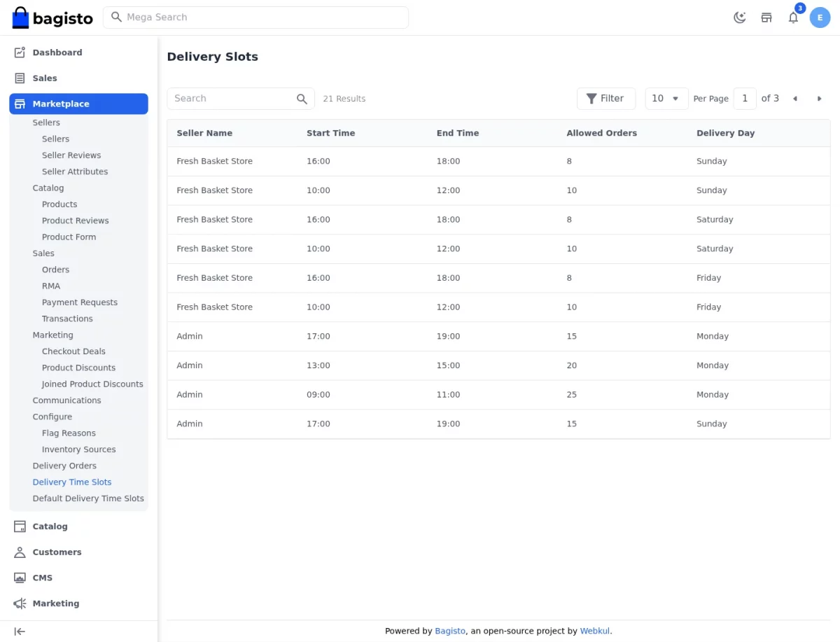Collapse the sidebar with arrow icon
This screenshot has width=840, height=642.
[20, 631]
